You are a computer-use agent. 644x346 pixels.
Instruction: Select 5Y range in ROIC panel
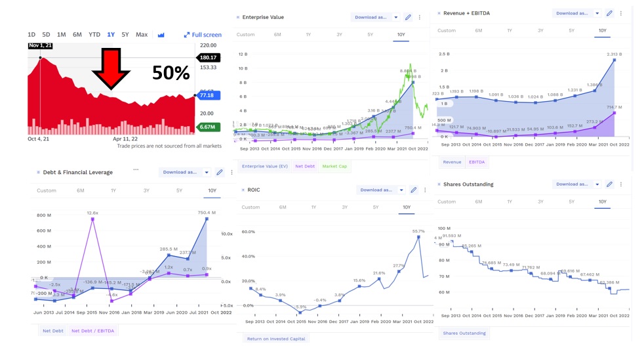click(375, 207)
